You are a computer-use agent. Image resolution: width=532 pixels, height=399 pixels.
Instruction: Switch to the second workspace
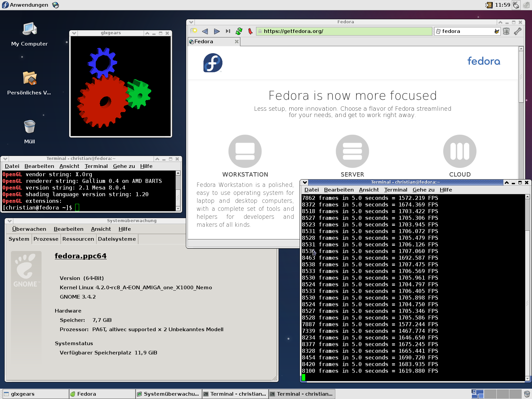point(490,394)
